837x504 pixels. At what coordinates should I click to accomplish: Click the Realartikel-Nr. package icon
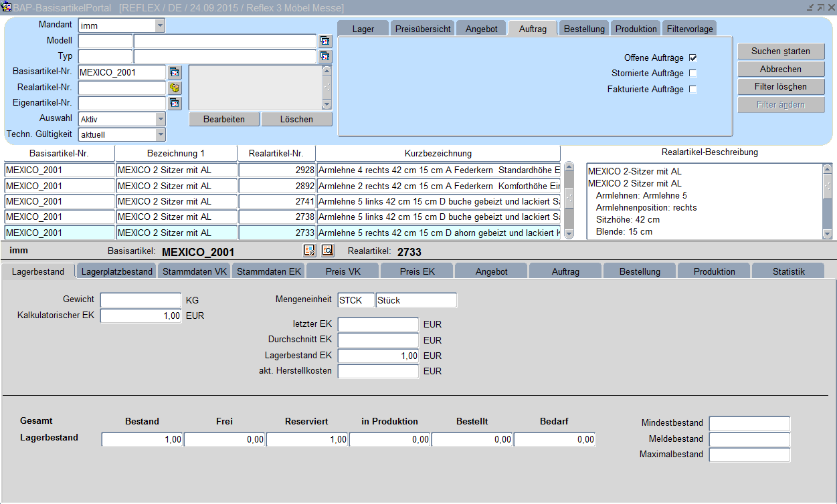(175, 88)
